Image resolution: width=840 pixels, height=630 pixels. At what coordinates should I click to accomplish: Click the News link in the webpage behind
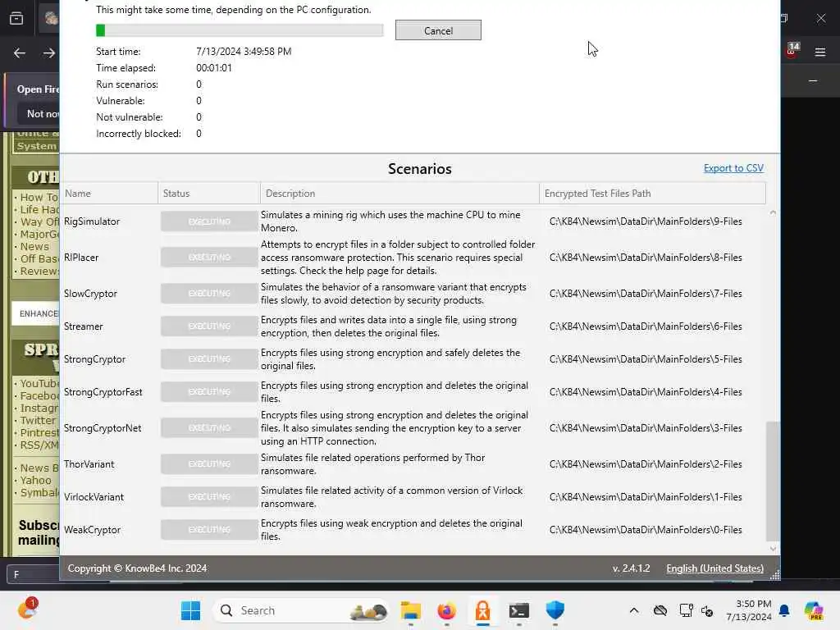click(x=34, y=247)
